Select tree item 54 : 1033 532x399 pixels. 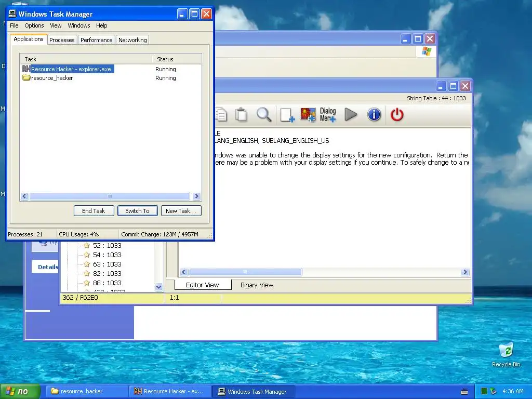107,255
